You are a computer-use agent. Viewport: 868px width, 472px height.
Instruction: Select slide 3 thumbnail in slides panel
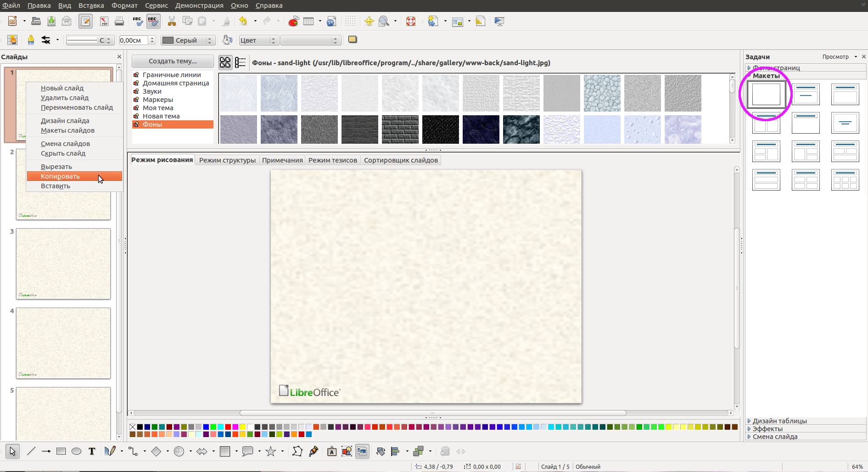pos(63,264)
